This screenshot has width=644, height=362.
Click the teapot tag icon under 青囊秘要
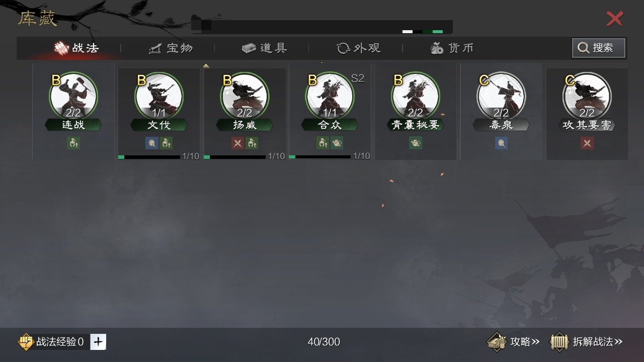pyautogui.click(x=416, y=143)
